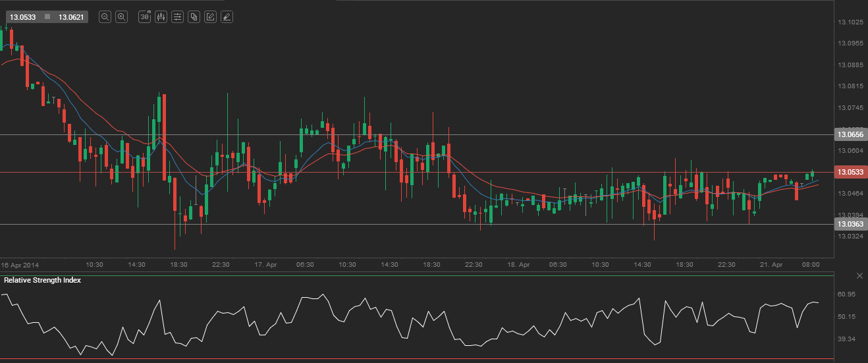Open the drawing edit tool
The image size is (868, 363).
point(210,17)
